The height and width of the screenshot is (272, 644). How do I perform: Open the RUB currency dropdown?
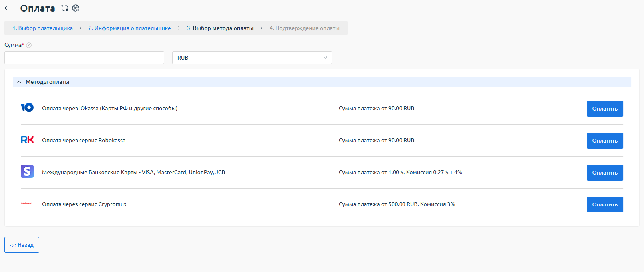pyautogui.click(x=252, y=58)
